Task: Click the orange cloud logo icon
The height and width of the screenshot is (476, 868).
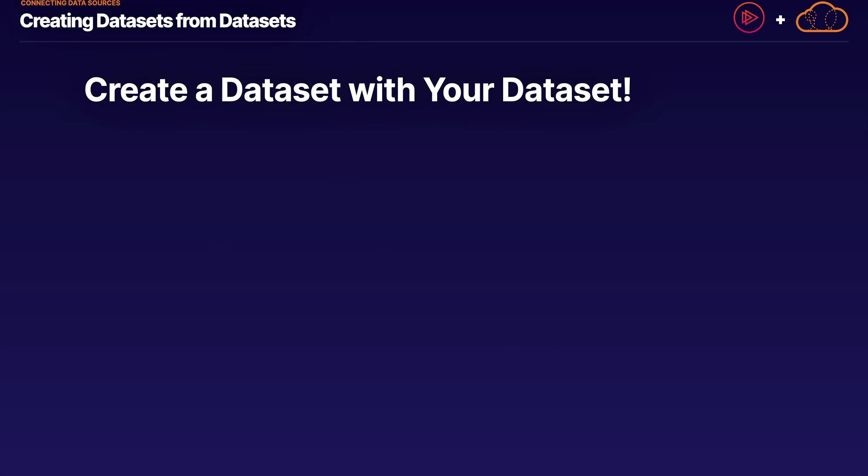Action: pos(821,18)
